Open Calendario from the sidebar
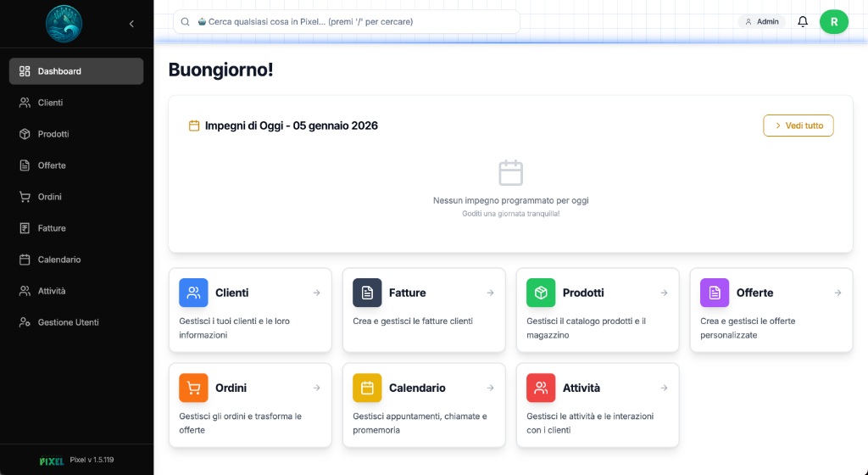Viewport: 868px width, 475px height. [59, 260]
